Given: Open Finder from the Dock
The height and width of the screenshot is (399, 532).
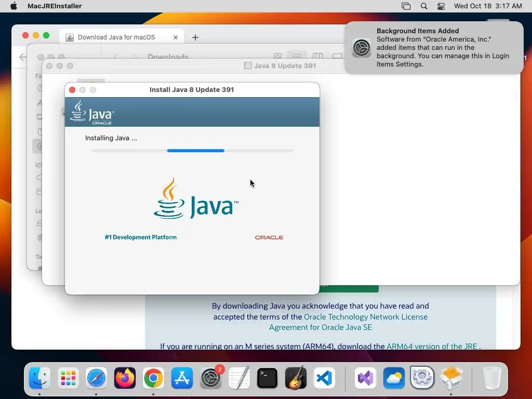Looking at the screenshot, I should point(39,378).
